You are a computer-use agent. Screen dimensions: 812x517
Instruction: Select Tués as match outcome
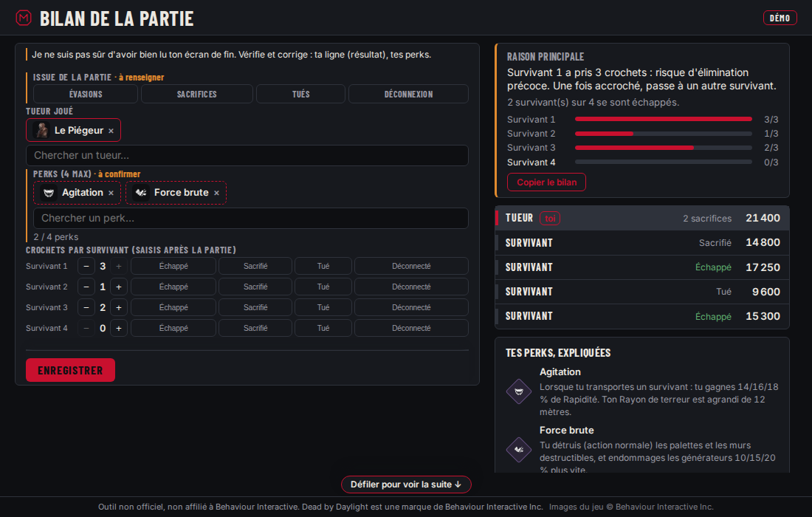300,95
